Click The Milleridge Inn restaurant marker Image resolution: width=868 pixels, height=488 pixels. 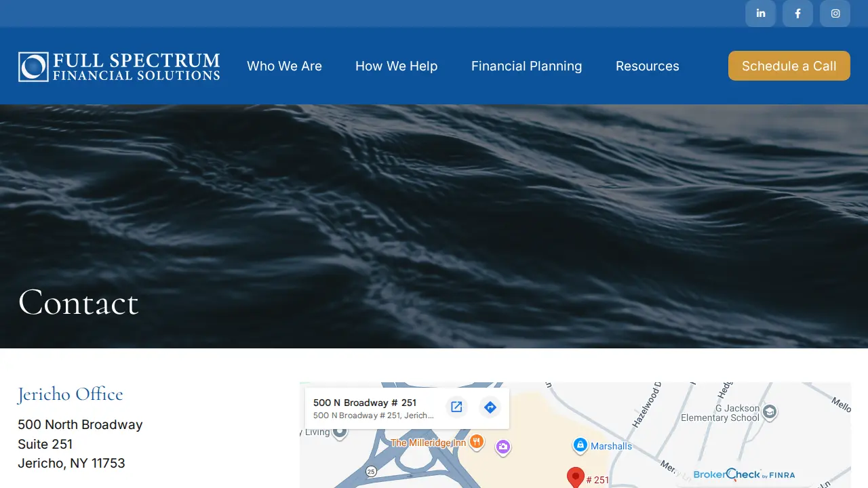(x=477, y=442)
